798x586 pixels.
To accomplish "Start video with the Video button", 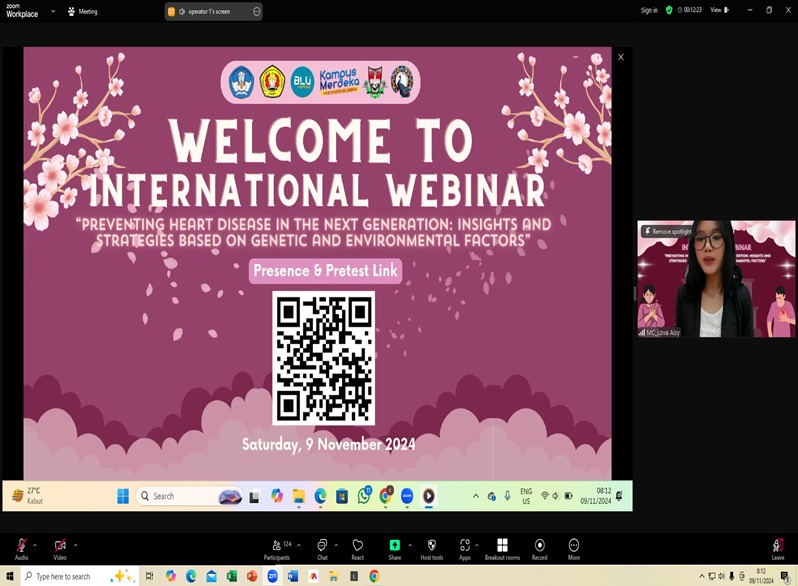I will 60,546.
